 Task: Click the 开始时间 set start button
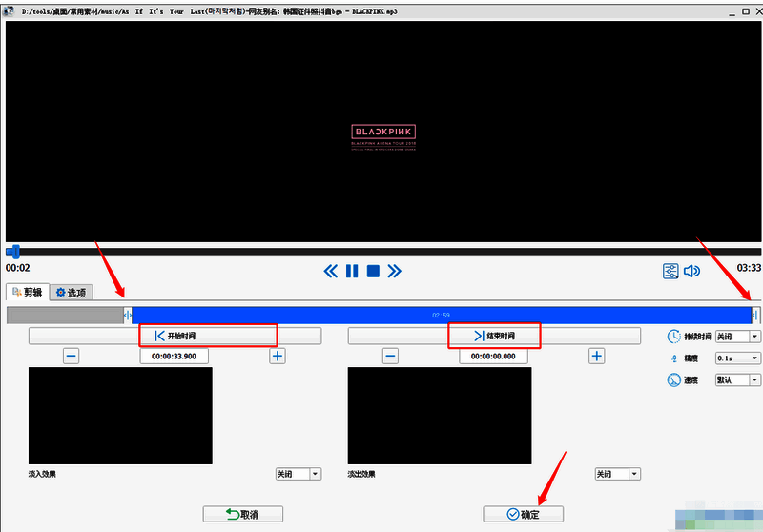tap(175, 336)
